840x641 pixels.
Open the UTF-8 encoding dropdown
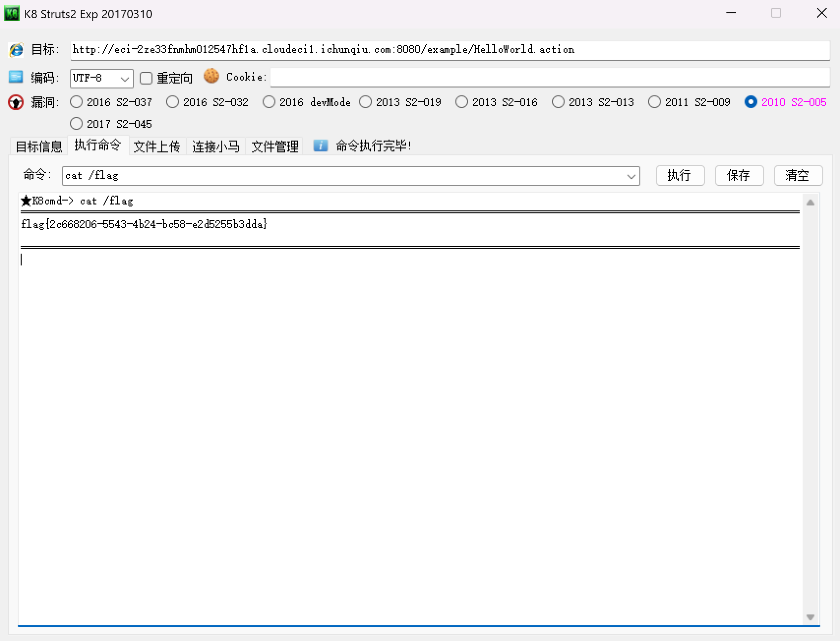(x=101, y=78)
